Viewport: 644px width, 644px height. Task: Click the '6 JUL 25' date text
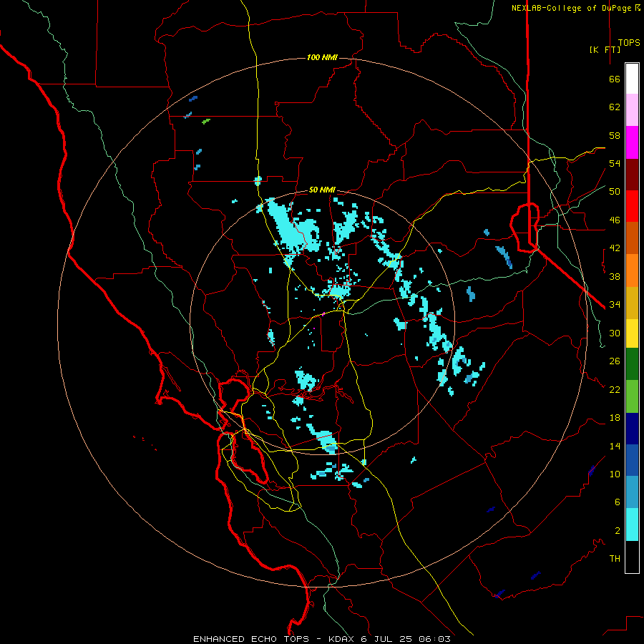387,639
